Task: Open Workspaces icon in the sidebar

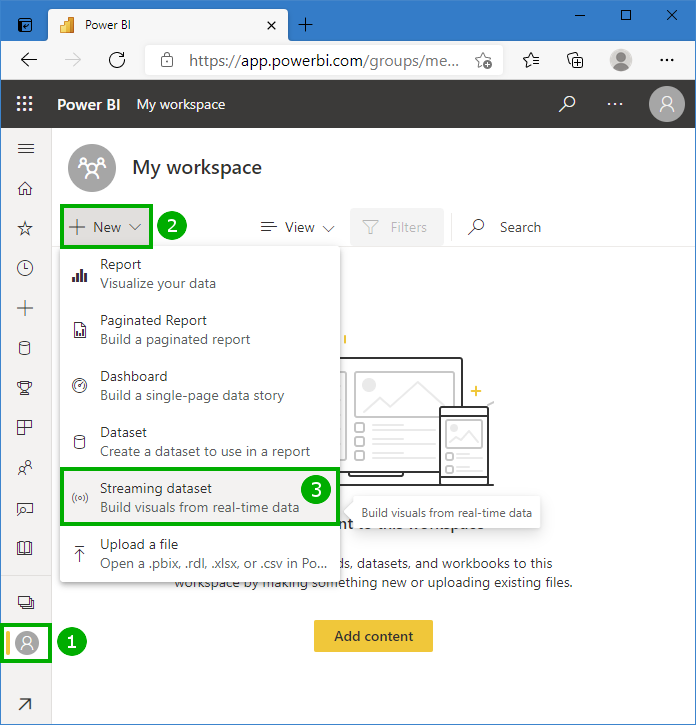Action: 25,602
